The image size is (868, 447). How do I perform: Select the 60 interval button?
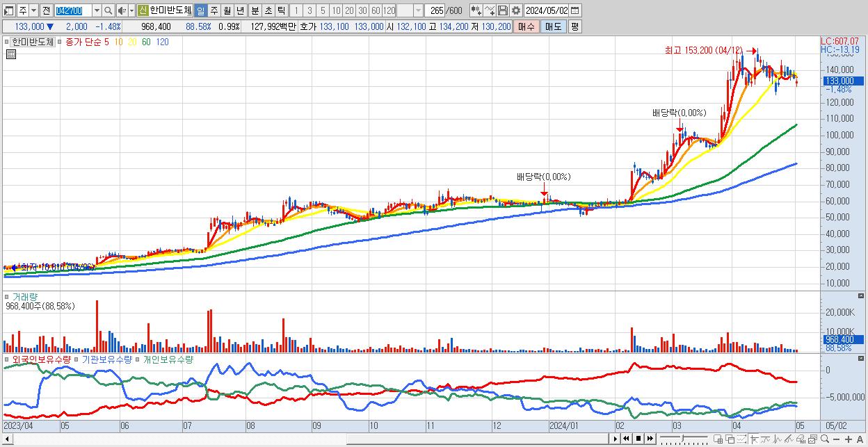(376, 10)
